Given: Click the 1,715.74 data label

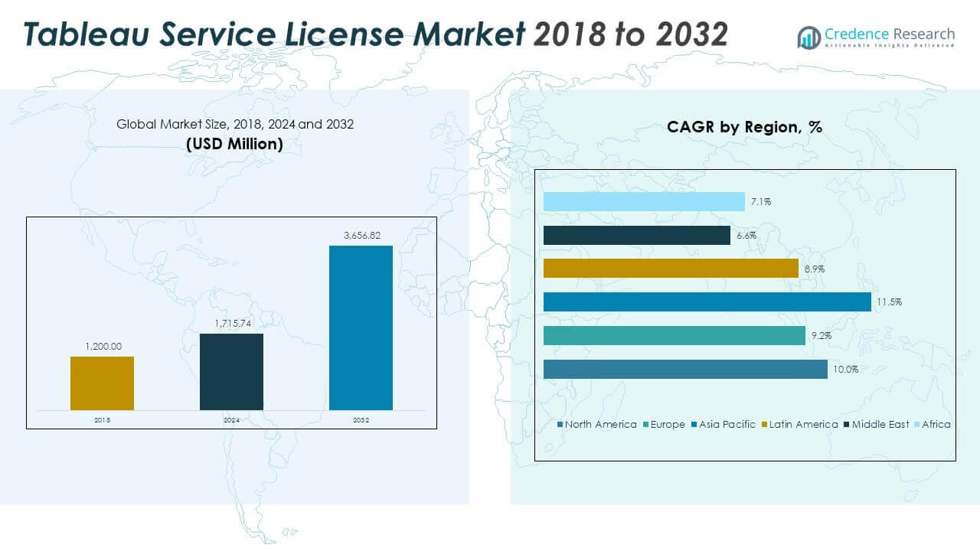Looking at the screenshot, I should 232,323.
